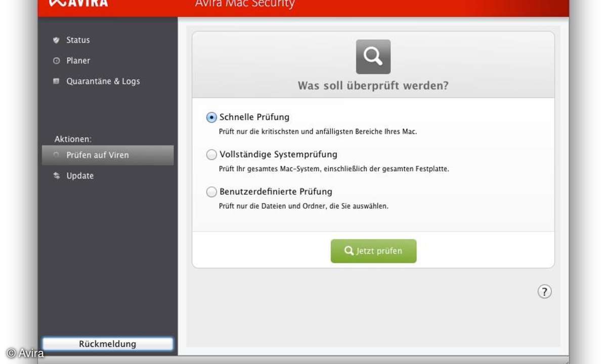Viewport: 607px width, 364px height.
Task: Start scan with Jetzt prüfen button
Action: 374,251
